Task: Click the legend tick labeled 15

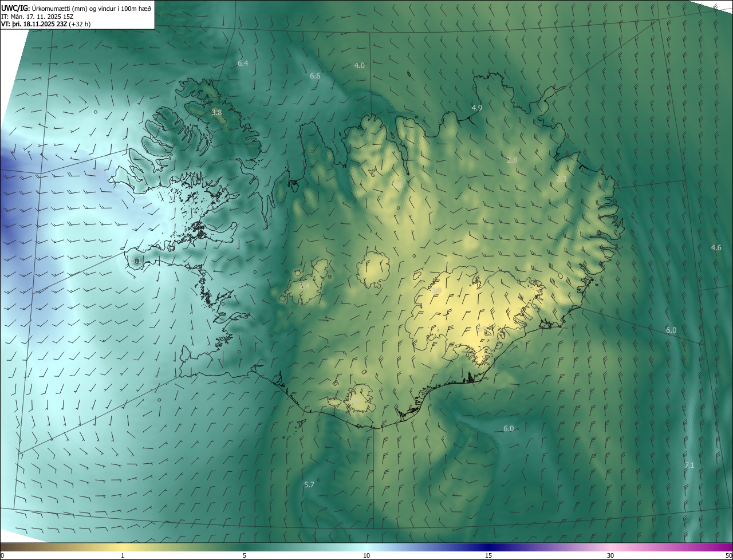Action: 488,555
